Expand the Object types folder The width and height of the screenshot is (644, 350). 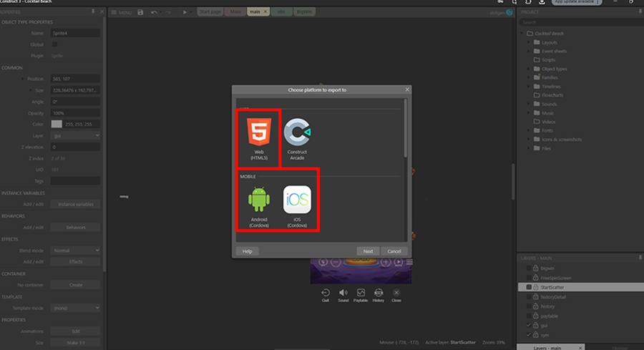pos(529,69)
